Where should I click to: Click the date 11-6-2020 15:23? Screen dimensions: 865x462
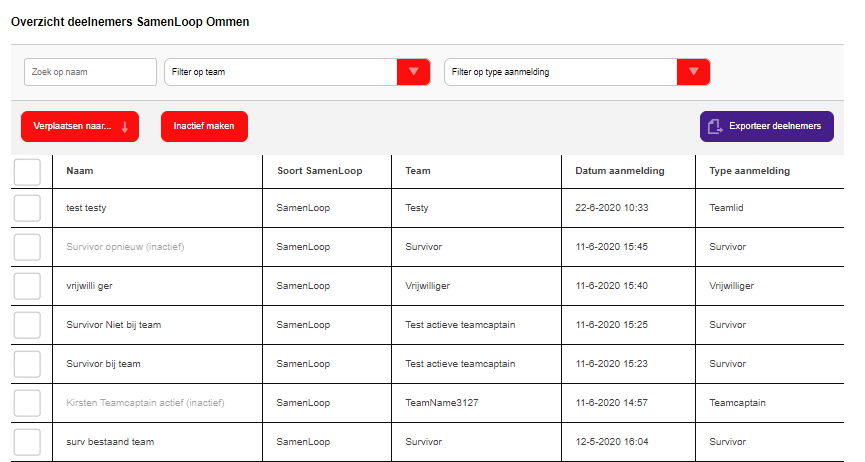(x=612, y=364)
